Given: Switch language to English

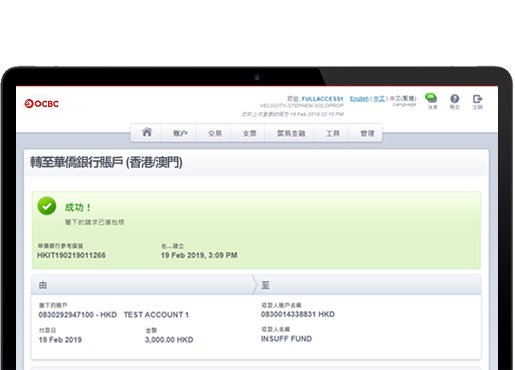Looking at the screenshot, I should coord(359,99).
